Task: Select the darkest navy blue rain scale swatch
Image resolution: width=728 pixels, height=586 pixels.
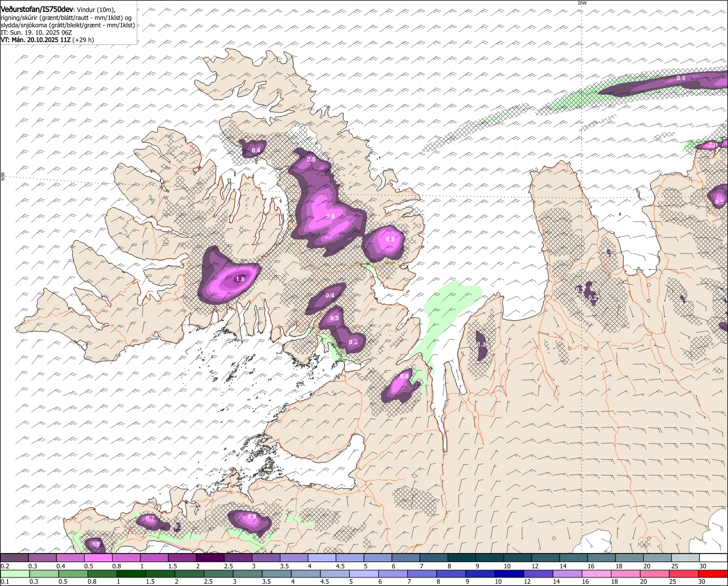Action: [508, 573]
